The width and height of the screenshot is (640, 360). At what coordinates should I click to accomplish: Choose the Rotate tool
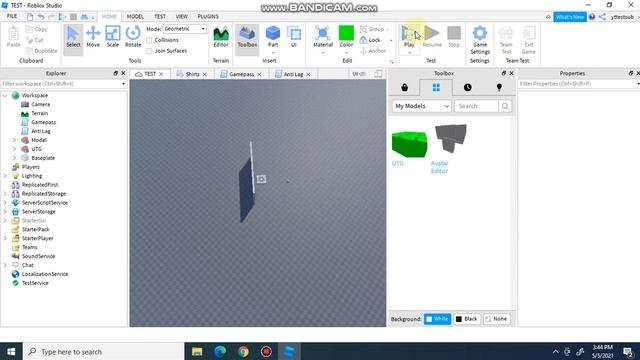coord(133,37)
